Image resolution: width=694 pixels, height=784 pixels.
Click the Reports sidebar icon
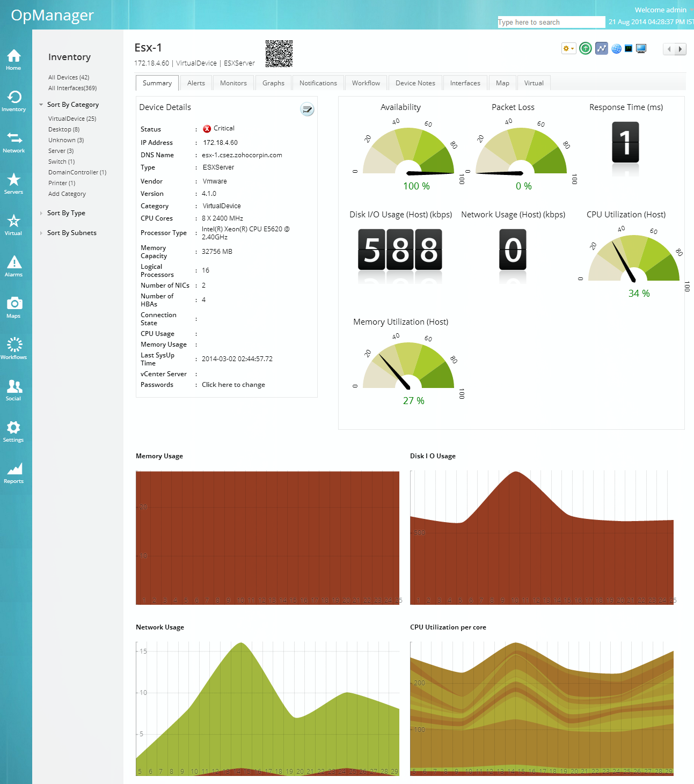coord(14,472)
